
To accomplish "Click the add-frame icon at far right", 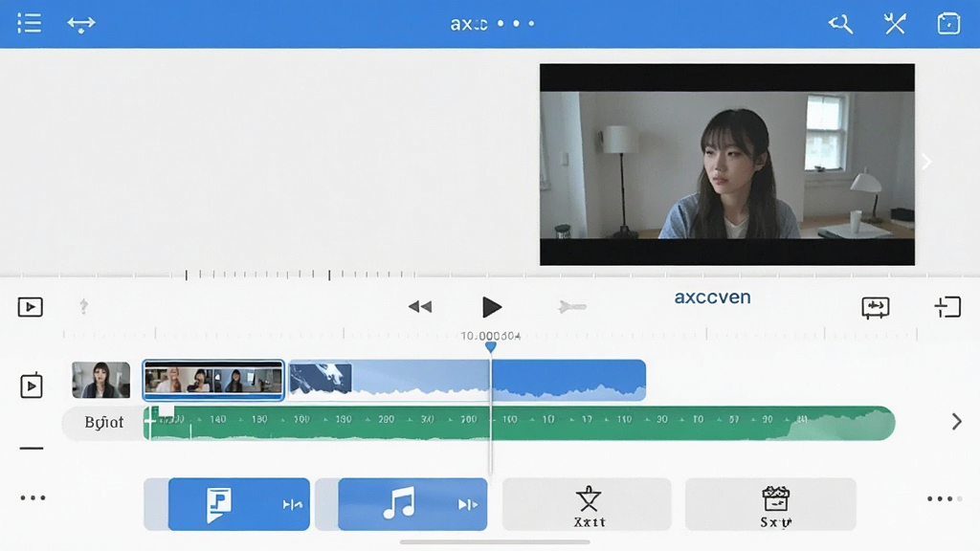I will pos(947,307).
